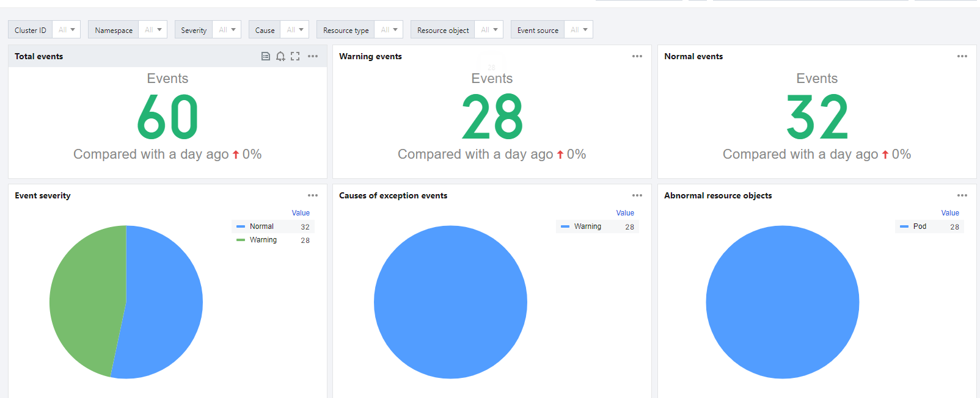This screenshot has width=980, height=398.
Task: Open data preview icon in Total events panel
Action: coord(266,56)
